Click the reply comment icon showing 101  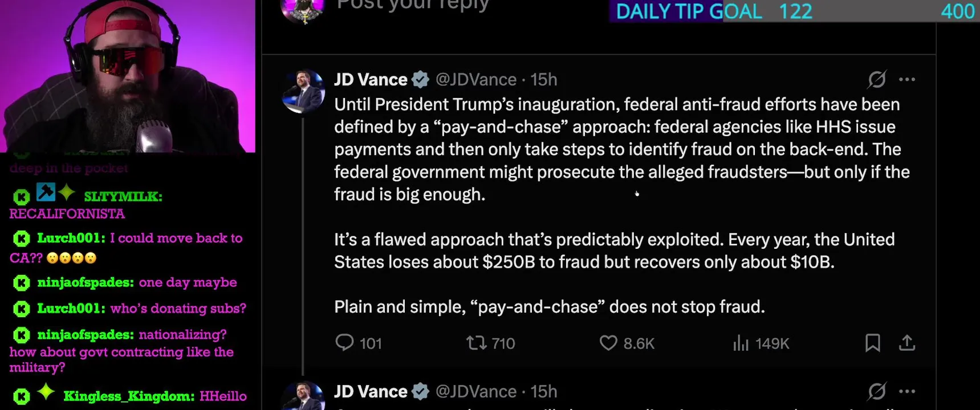click(344, 342)
